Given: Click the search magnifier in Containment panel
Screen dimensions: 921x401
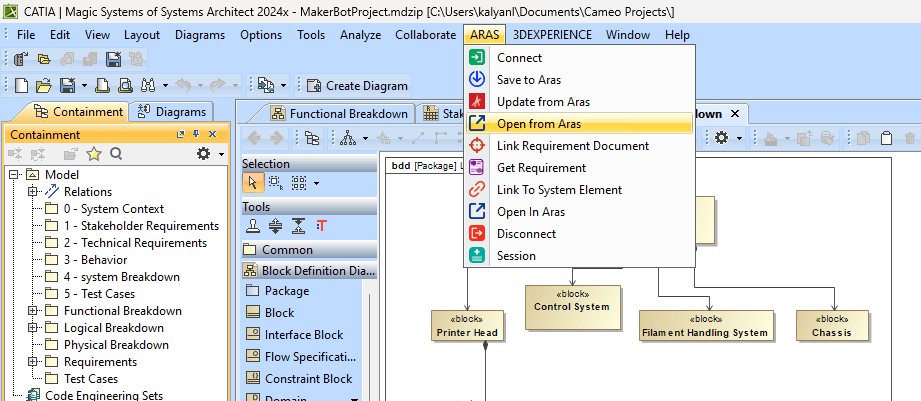Looking at the screenshot, I should [x=116, y=154].
